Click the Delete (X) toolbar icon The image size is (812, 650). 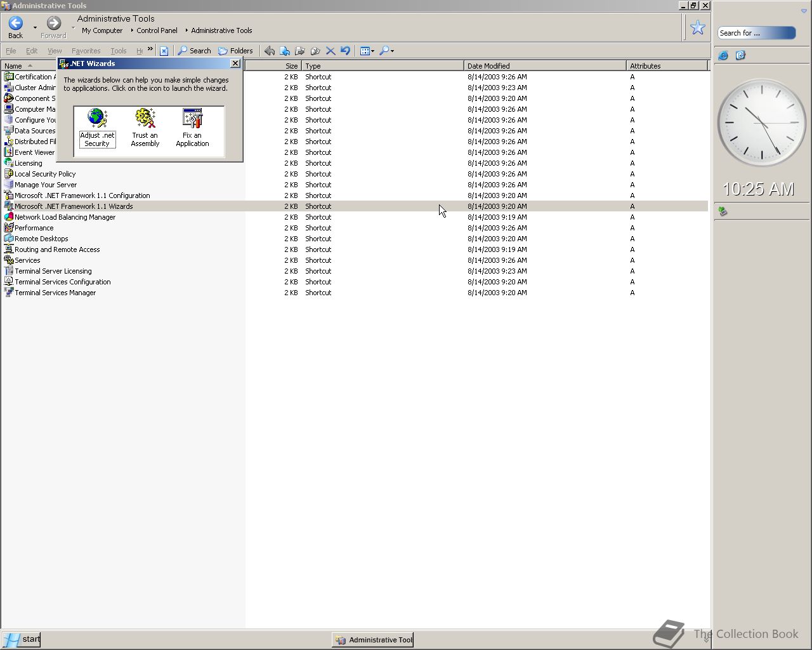click(331, 51)
